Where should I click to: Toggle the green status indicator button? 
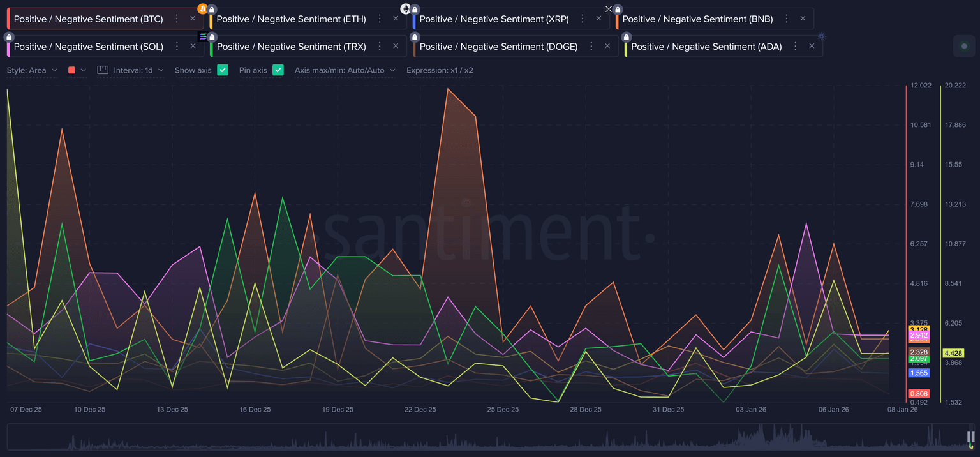963,47
